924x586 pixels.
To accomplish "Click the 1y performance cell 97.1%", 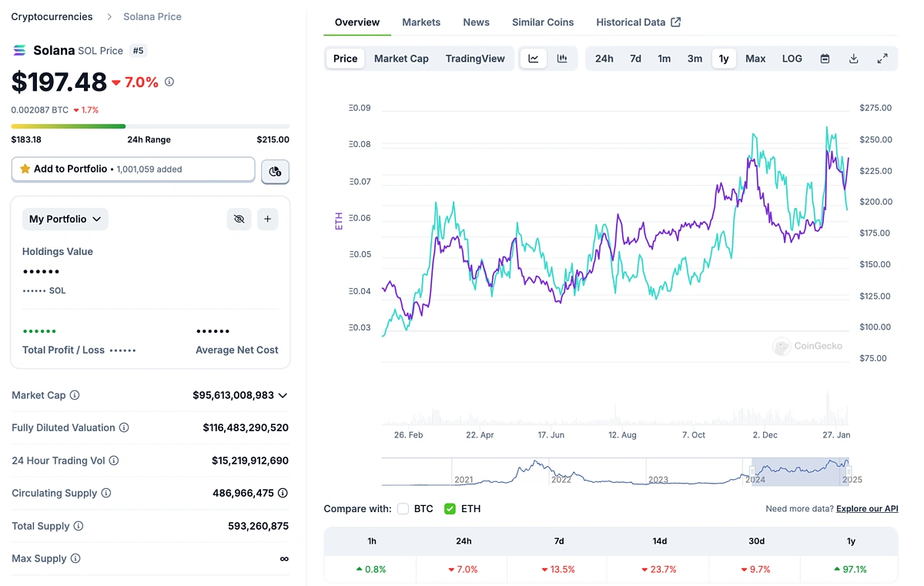I will 850,569.
